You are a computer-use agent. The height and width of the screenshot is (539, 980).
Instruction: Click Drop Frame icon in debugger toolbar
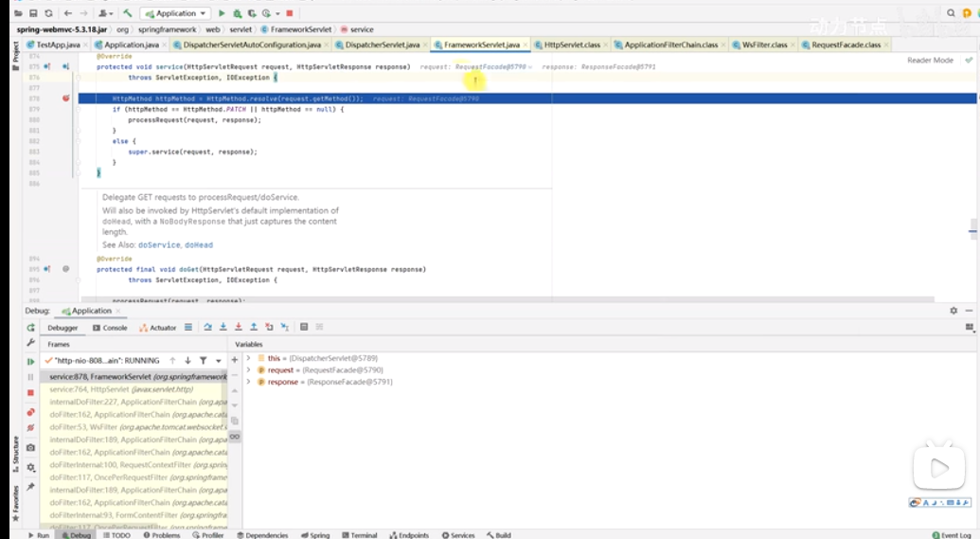tap(269, 327)
